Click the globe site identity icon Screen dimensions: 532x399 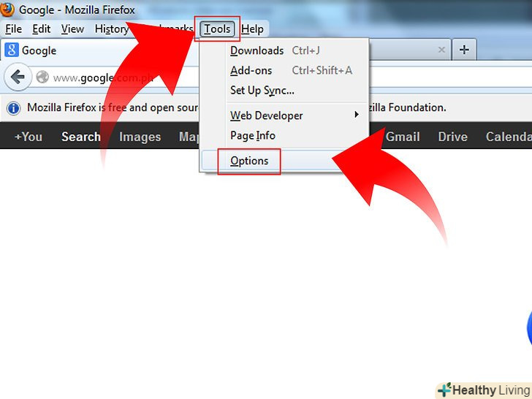pos(42,77)
